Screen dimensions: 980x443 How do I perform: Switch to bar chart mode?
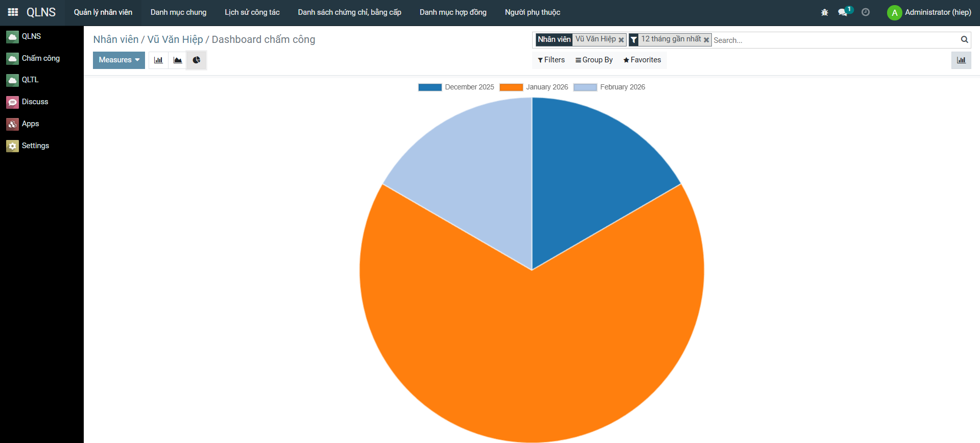pyautogui.click(x=158, y=60)
